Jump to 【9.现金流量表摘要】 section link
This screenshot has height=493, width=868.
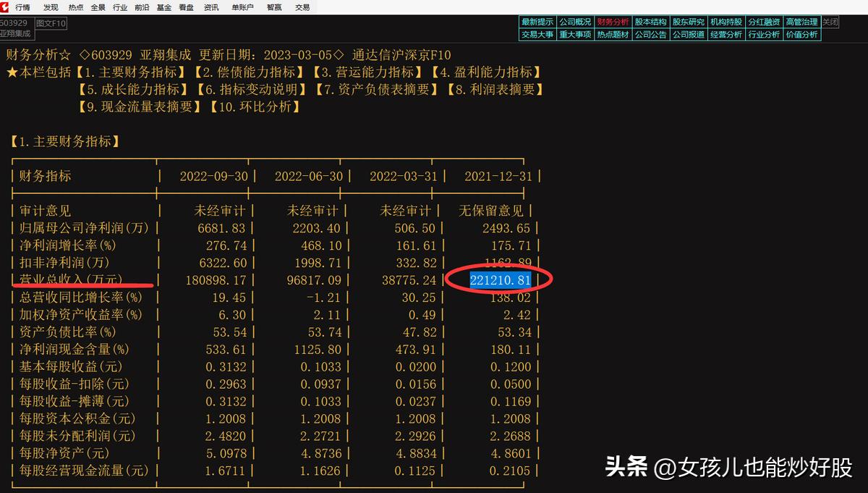pyautogui.click(x=139, y=107)
